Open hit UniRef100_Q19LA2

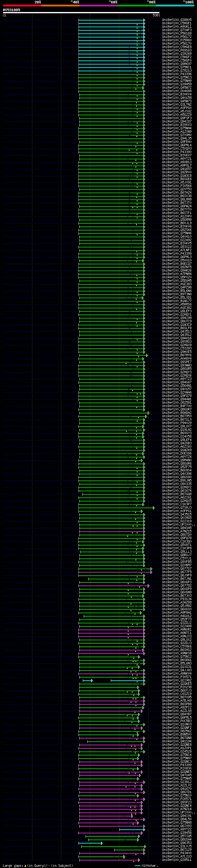tap(177, 430)
